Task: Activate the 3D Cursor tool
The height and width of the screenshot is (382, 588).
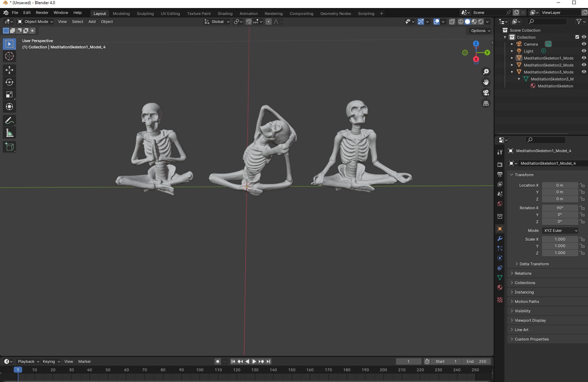Action: [9, 56]
